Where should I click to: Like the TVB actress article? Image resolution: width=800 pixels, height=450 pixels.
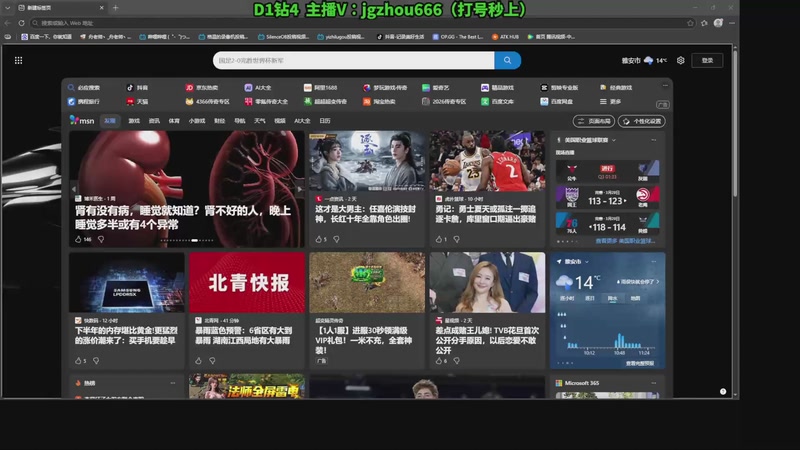(x=438, y=361)
